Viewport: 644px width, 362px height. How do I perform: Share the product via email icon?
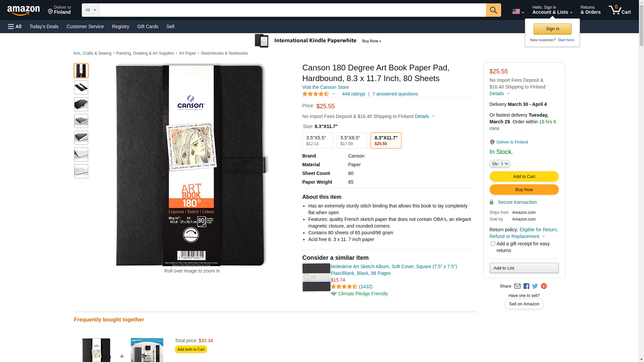(x=517, y=286)
